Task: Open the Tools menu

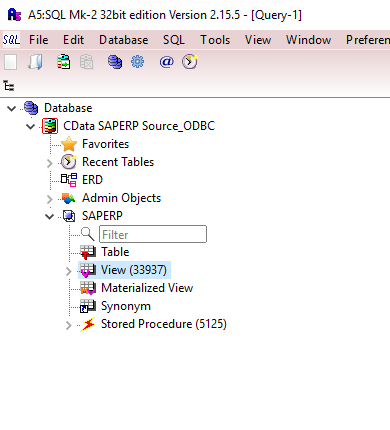Action: tap(215, 40)
